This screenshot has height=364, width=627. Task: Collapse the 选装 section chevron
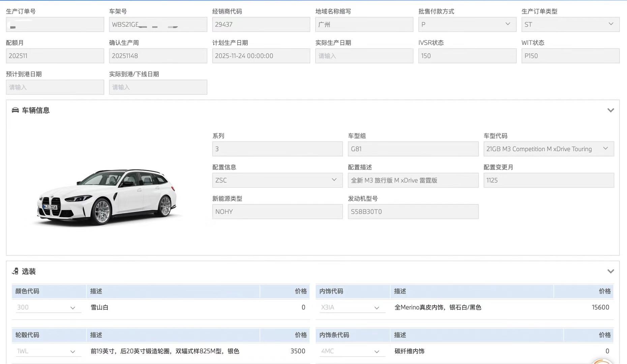pyautogui.click(x=610, y=271)
